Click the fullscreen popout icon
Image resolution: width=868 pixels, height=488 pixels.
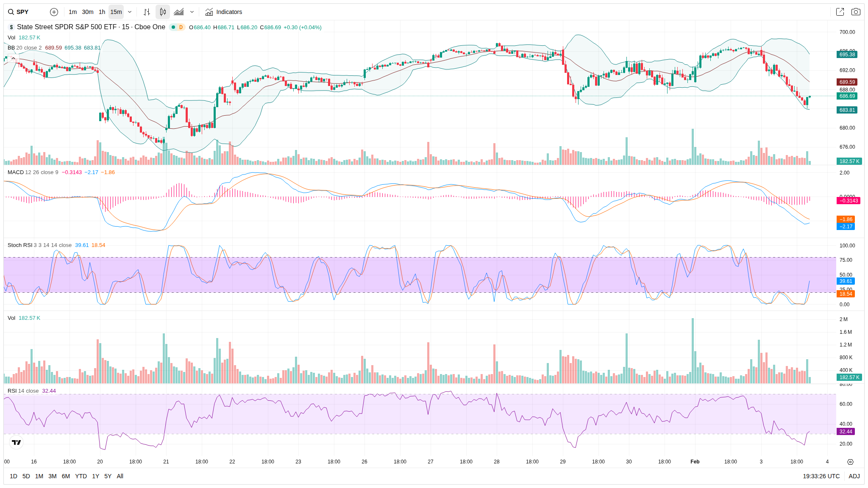point(840,12)
